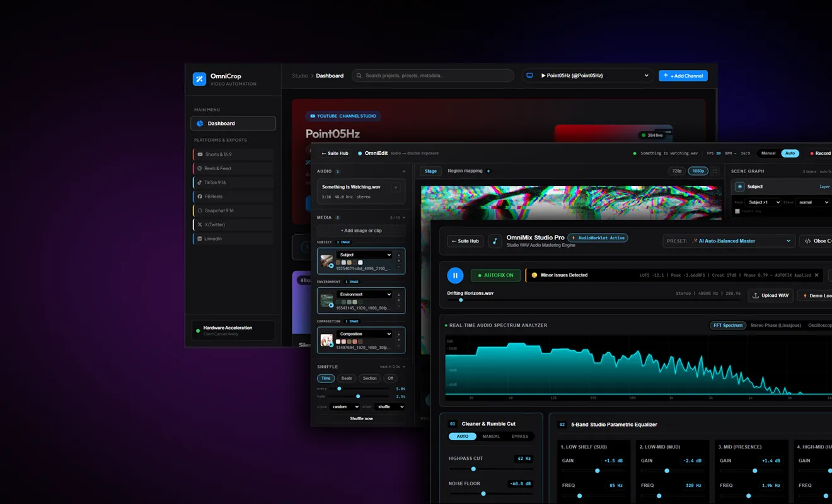Click the Dashboard pie-chart icon in OmniCrop sidebar

tap(200, 123)
